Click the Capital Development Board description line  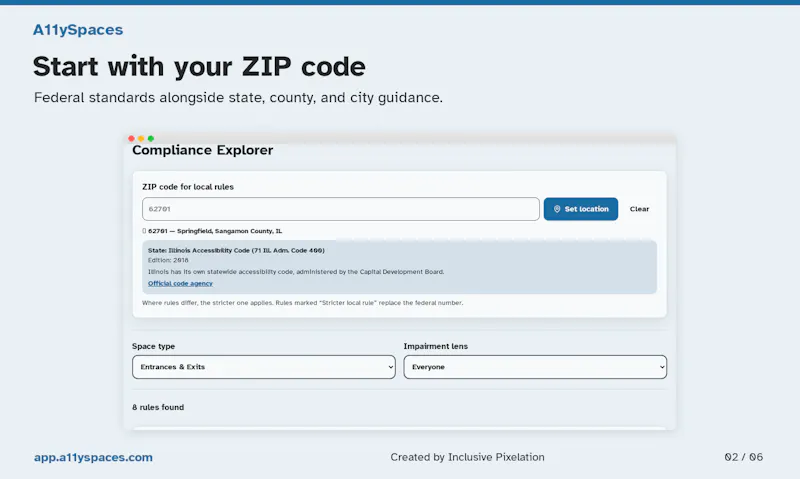coord(296,272)
